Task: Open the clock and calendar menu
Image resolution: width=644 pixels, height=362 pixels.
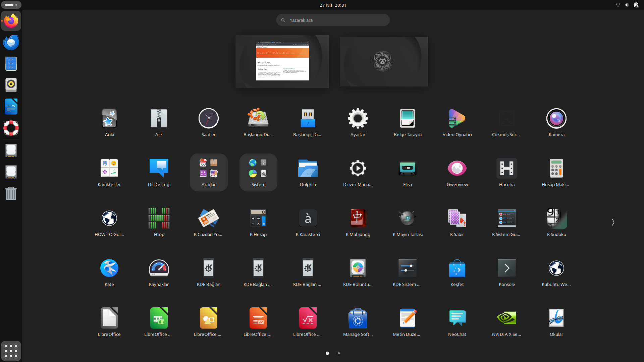Action: [x=333, y=5]
